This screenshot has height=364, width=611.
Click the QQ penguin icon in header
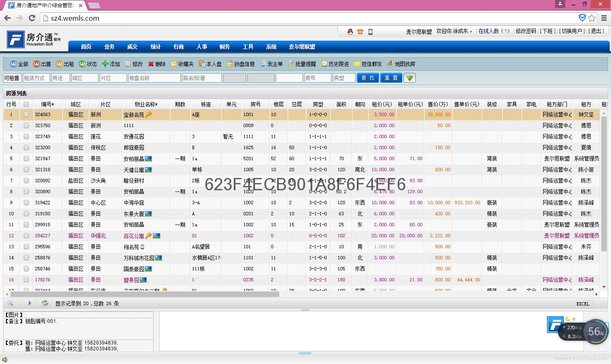[350, 32]
